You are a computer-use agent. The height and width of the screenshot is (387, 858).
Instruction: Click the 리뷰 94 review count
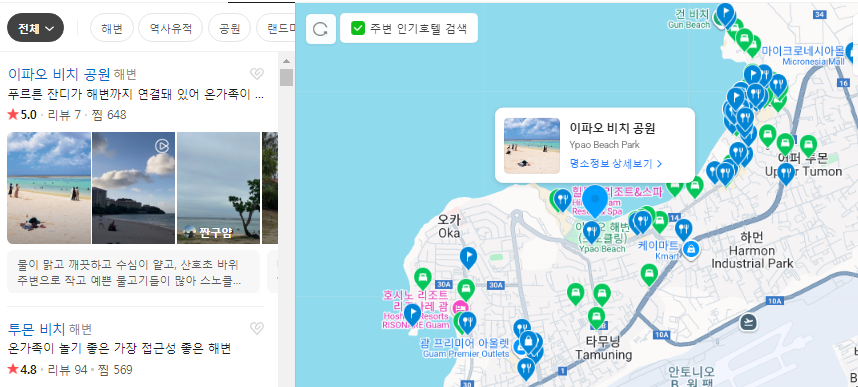tap(67, 369)
